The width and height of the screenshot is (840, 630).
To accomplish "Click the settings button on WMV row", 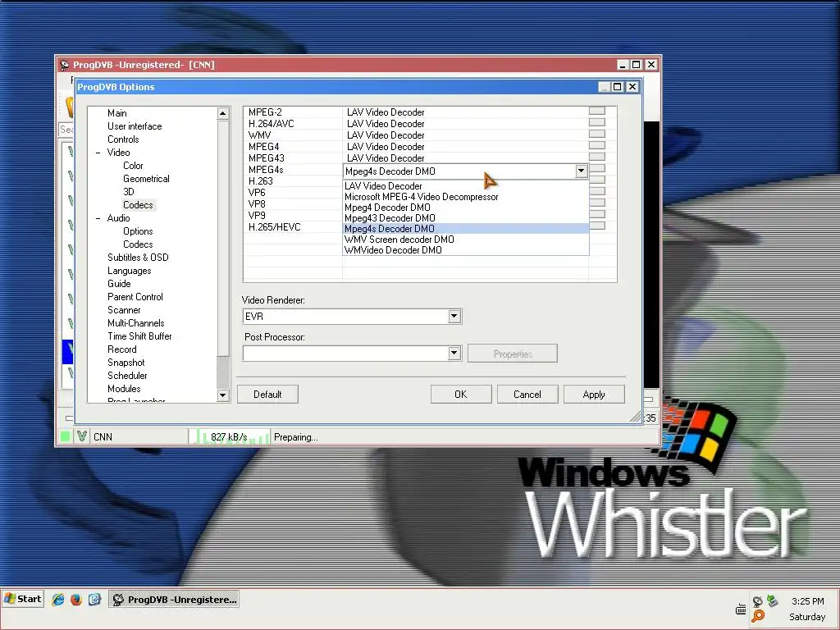I will (597, 134).
